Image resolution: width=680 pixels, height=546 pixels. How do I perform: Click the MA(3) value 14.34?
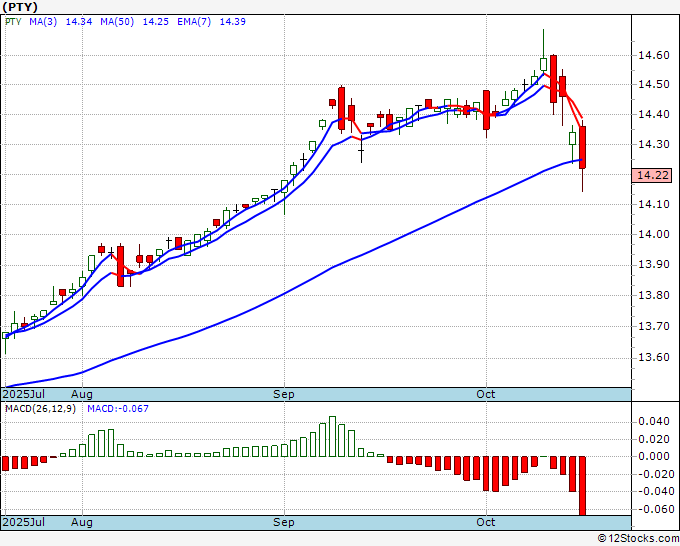[x=78, y=22]
